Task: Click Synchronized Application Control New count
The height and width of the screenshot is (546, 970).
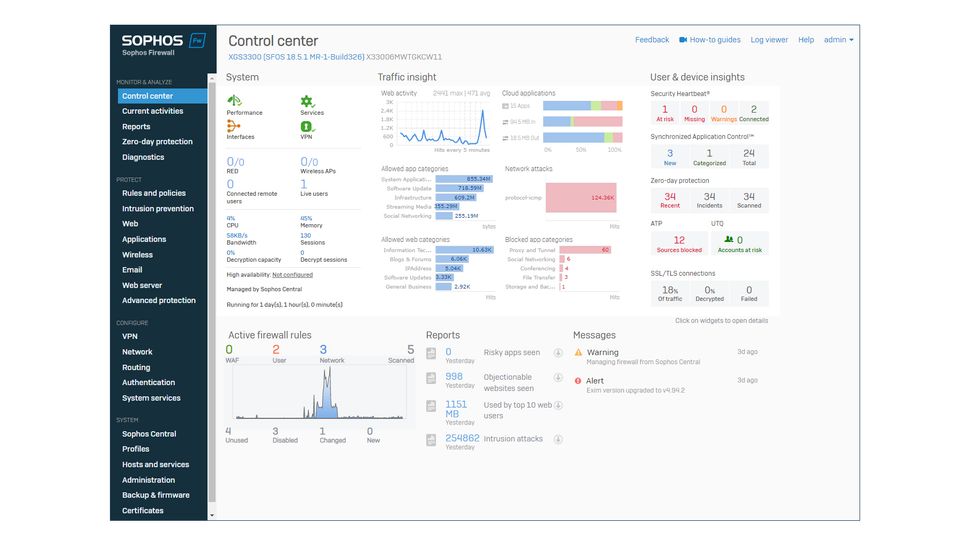Action: pyautogui.click(x=670, y=157)
